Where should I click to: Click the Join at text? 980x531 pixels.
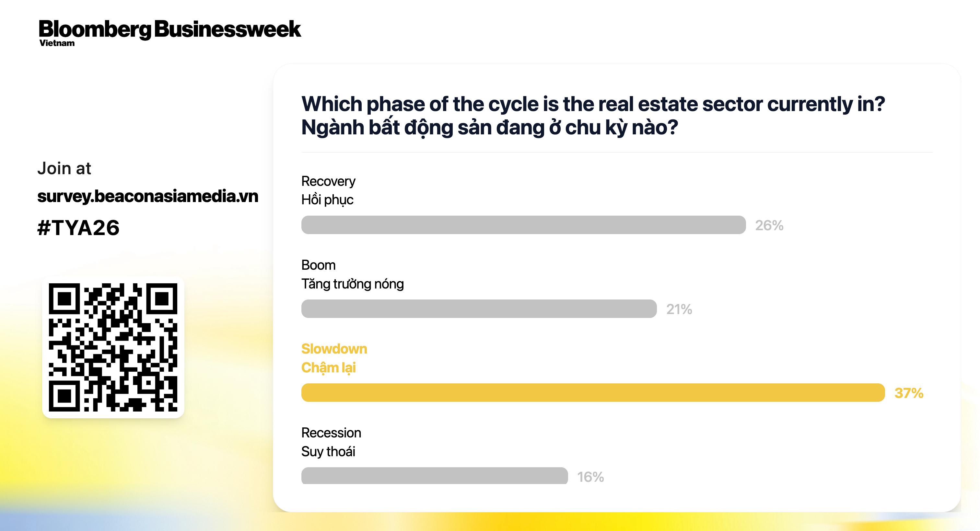tap(64, 168)
